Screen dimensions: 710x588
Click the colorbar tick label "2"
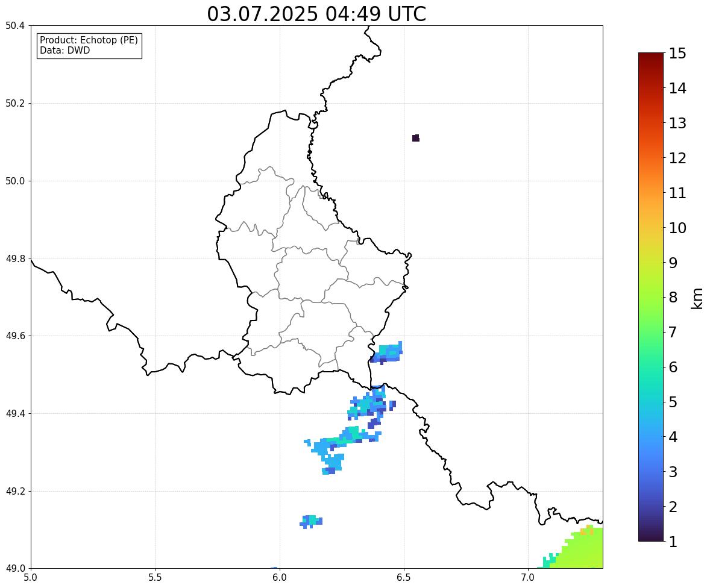[673, 507]
